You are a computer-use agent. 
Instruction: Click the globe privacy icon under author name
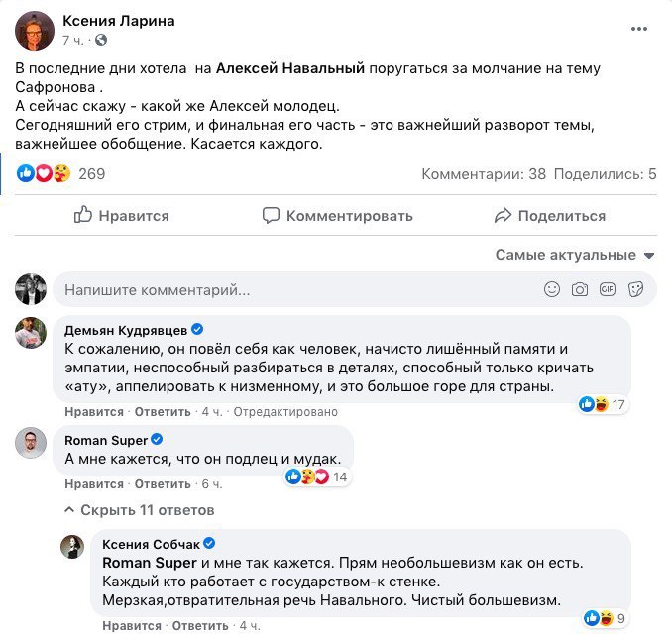click(x=101, y=40)
